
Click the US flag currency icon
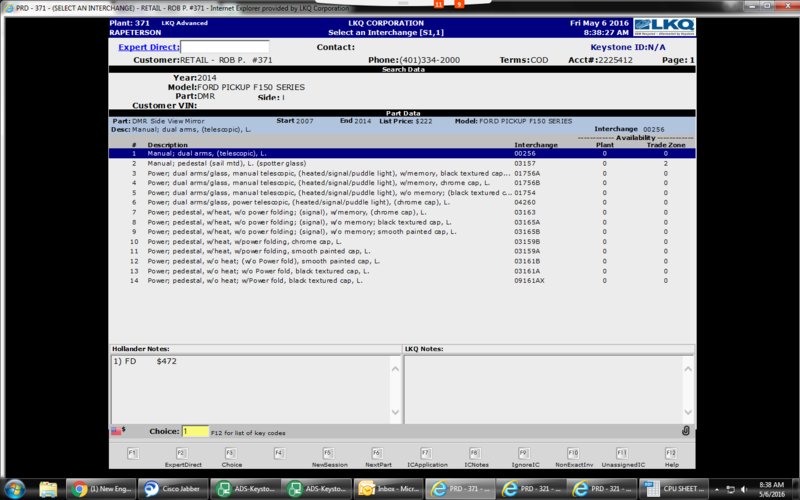pos(116,431)
